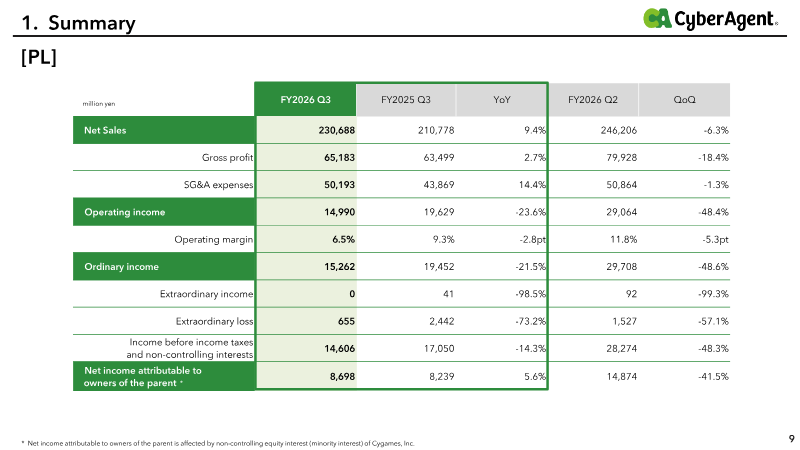800x450 pixels.
Task: Click the SG&A expenses row label
Action: (x=218, y=185)
